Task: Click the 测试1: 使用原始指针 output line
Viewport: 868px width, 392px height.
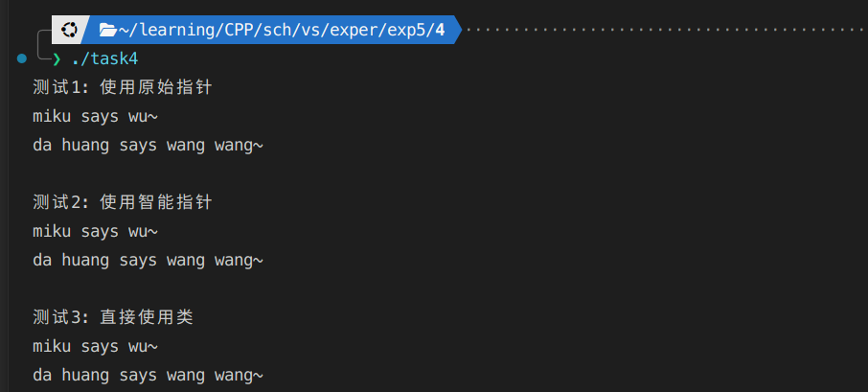Action: [x=123, y=87]
